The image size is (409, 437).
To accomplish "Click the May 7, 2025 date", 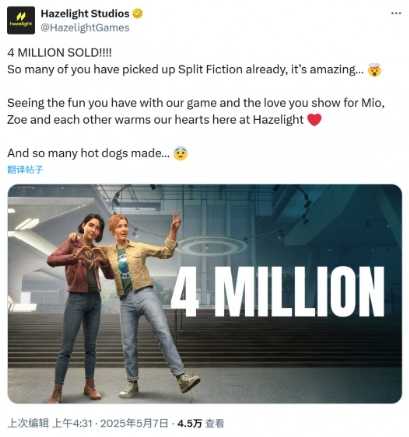I will pyautogui.click(x=134, y=423).
